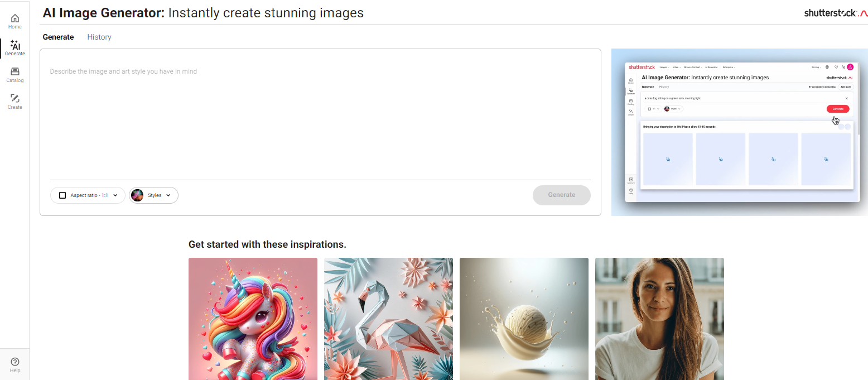
Task: Click the Shutterstock logo top right
Action: pyautogui.click(x=836, y=12)
